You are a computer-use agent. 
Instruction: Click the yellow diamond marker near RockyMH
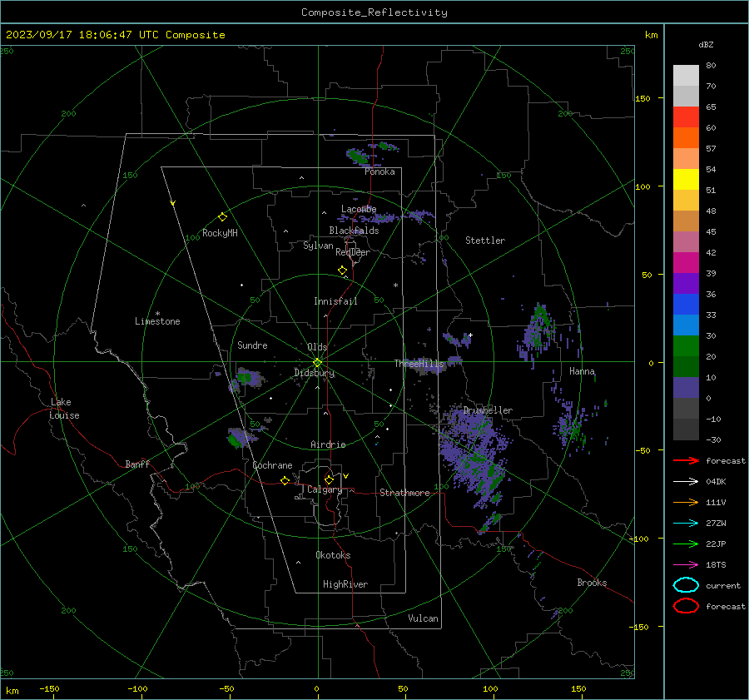point(222,217)
